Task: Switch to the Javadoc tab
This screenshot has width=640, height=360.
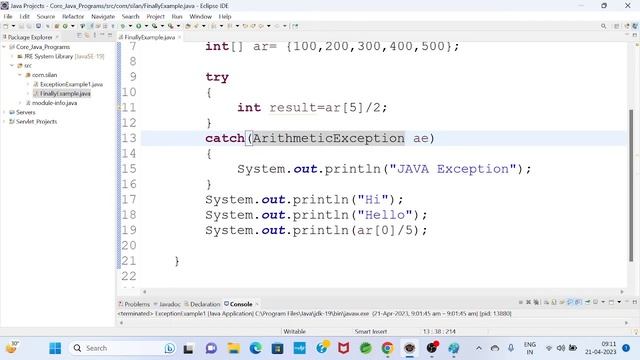Action: click(x=167, y=304)
